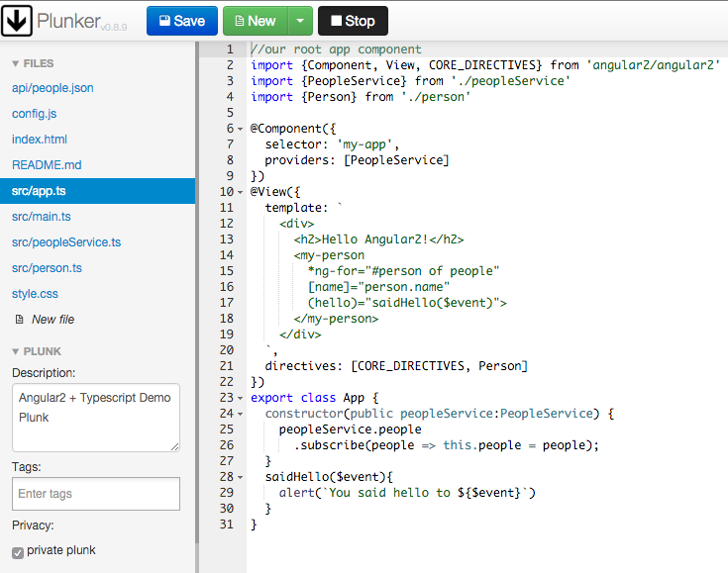Click 'my-app' selector string

pos(364,144)
